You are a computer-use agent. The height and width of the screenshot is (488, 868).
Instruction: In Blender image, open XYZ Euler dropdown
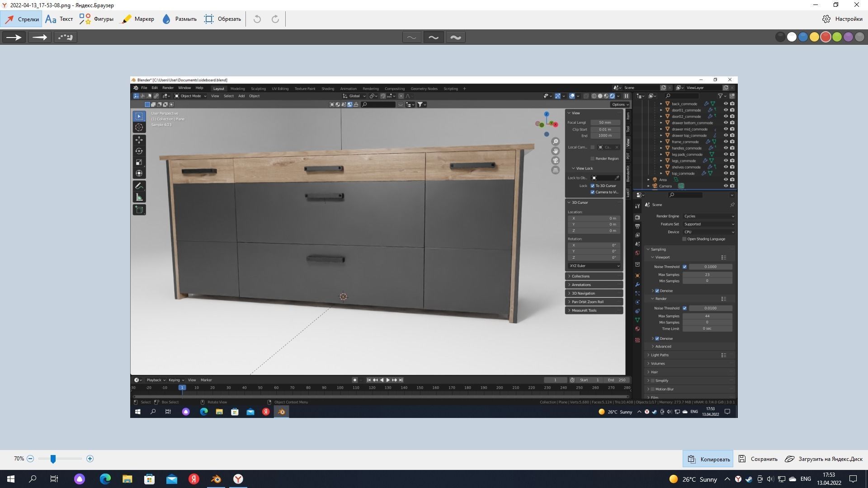tap(594, 266)
